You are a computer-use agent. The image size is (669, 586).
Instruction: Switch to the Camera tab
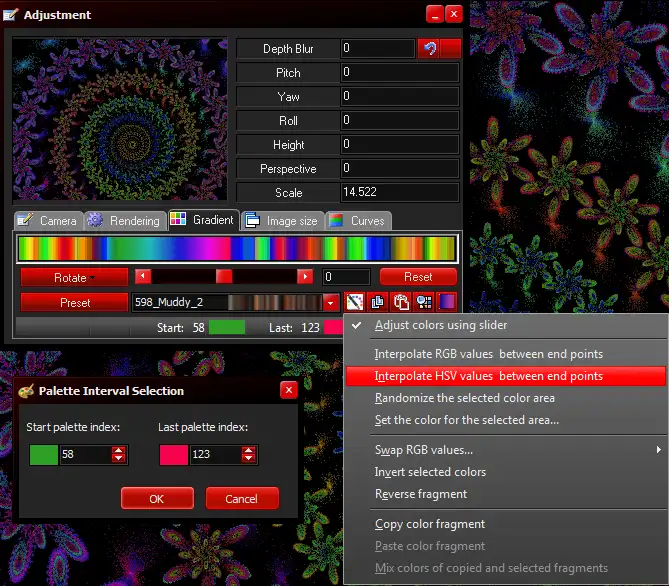(49, 221)
